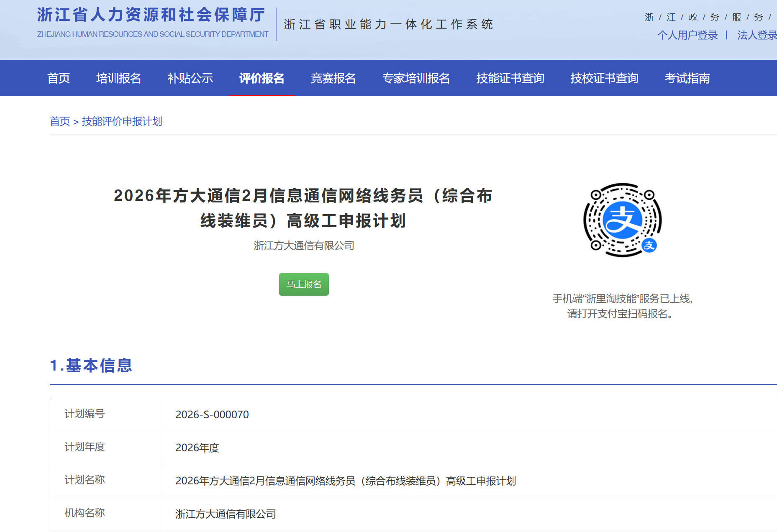This screenshot has width=777, height=532.
Task: Open the 培训报名 navigation tab
Action: coord(118,78)
